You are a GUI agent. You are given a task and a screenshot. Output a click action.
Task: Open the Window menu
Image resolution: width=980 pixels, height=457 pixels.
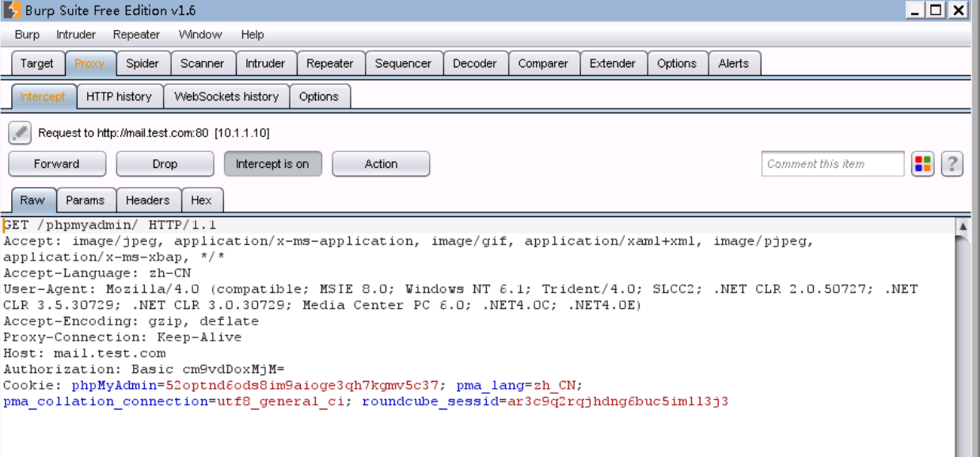click(200, 35)
